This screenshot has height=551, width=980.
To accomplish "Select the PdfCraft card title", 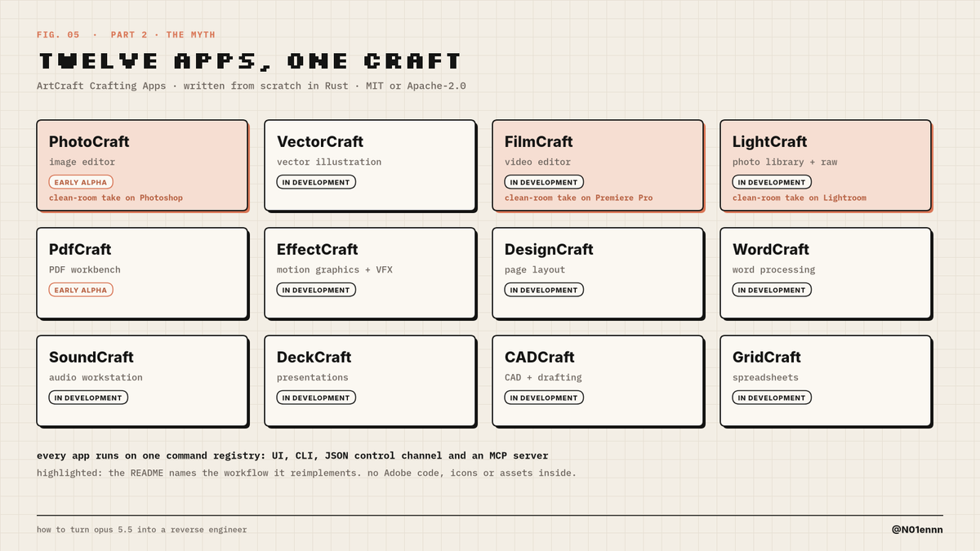I will [80, 250].
